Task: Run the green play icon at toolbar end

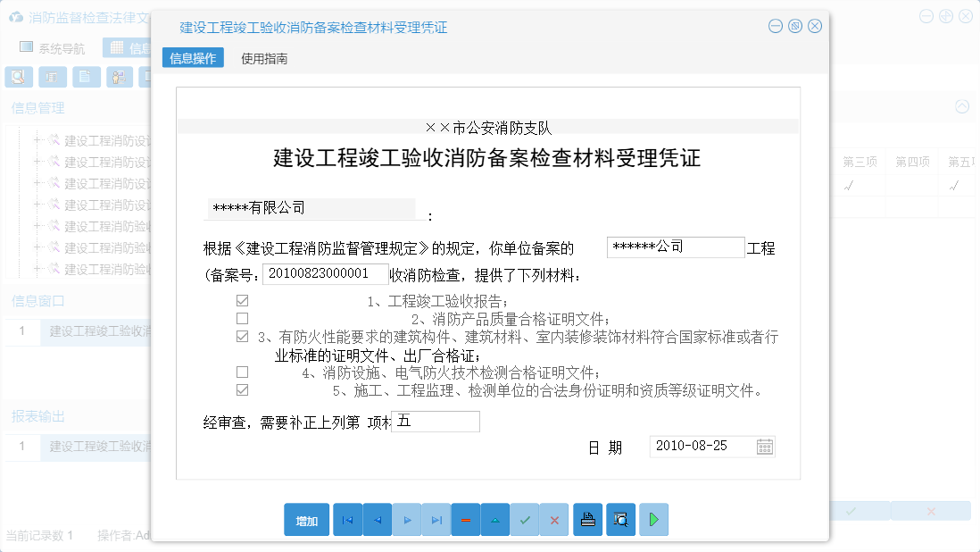Action: click(x=653, y=519)
